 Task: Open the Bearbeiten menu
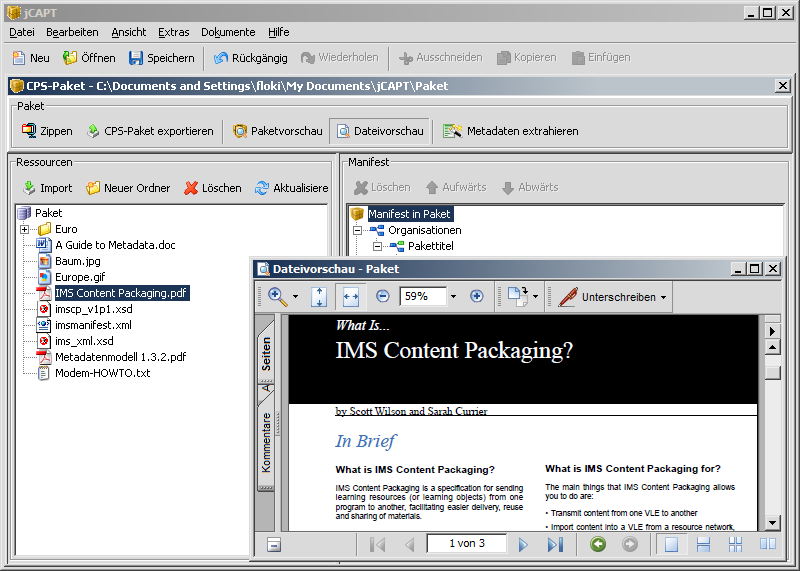72,32
